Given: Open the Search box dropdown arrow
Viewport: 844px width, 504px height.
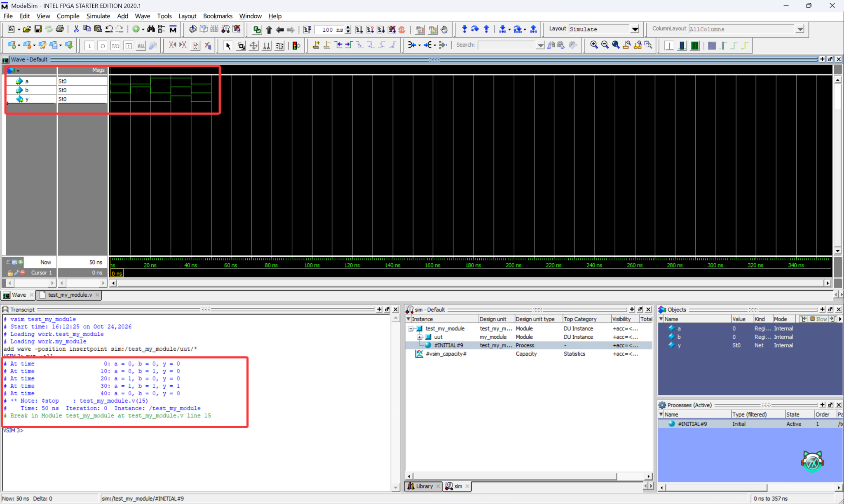Looking at the screenshot, I should (x=540, y=45).
